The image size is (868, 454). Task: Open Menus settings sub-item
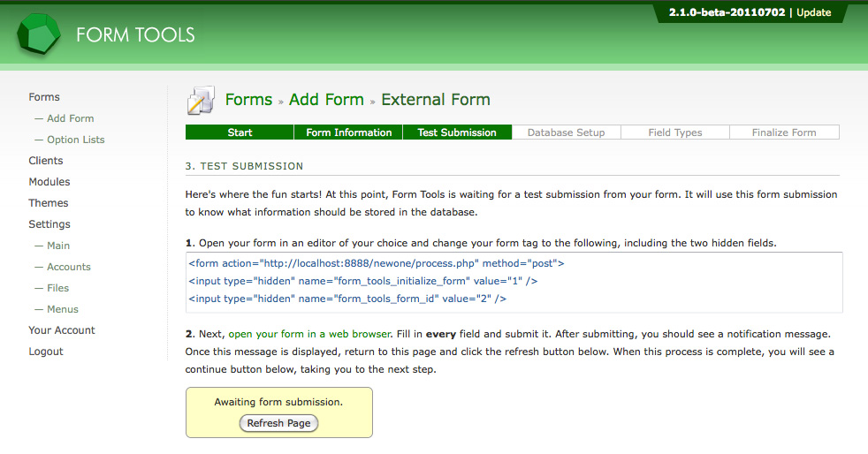coord(63,309)
